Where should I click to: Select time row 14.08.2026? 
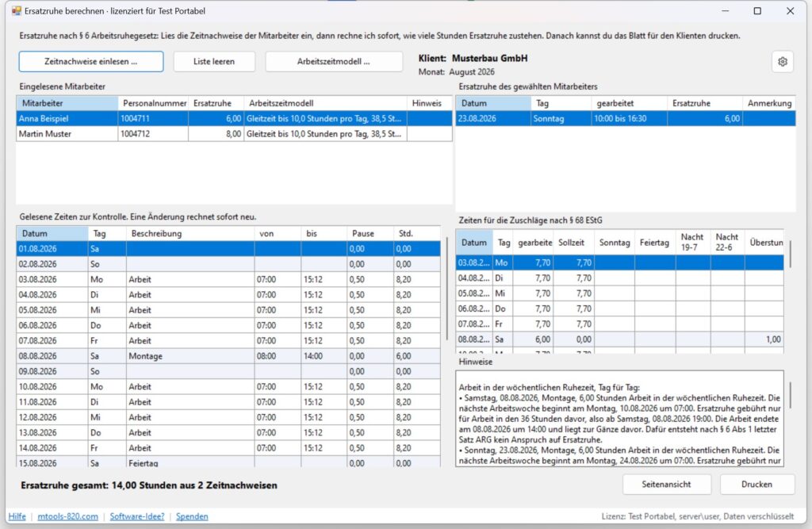click(x=228, y=447)
